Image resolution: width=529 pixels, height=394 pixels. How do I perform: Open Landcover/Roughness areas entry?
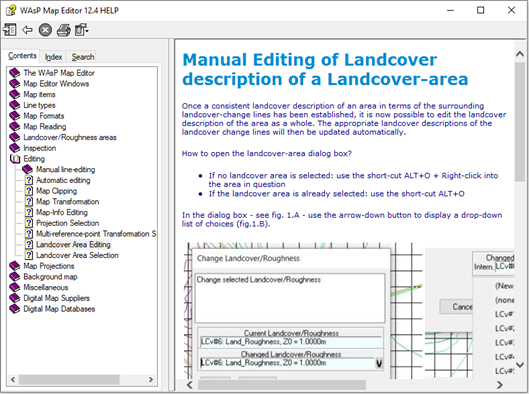70,137
